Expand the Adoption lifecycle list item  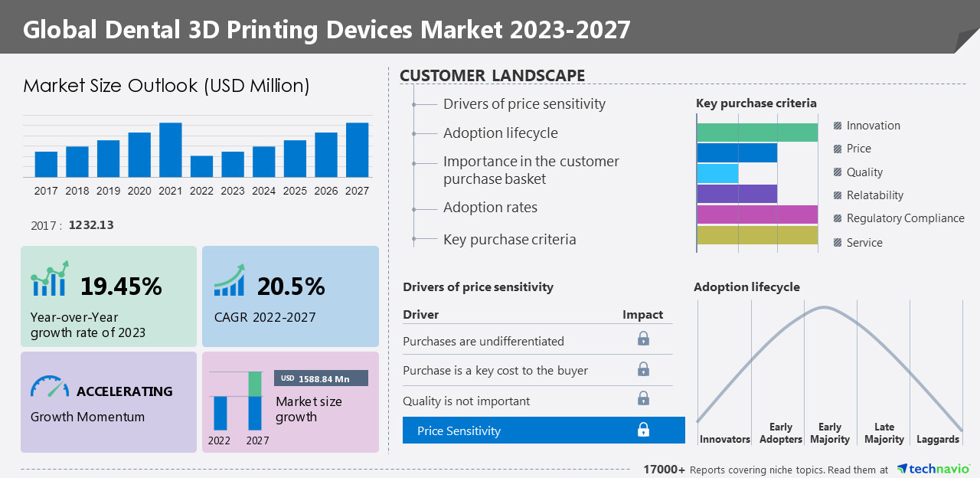pos(500,133)
